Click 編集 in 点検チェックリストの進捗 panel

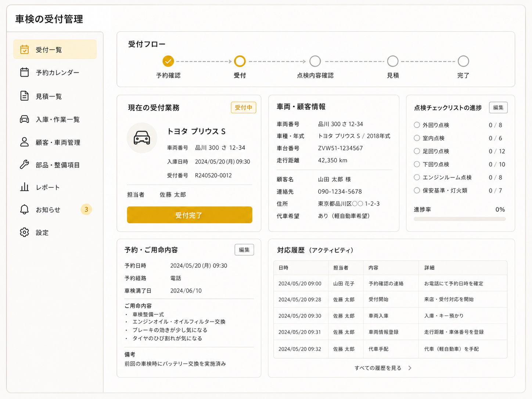click(x=498, y=108)
